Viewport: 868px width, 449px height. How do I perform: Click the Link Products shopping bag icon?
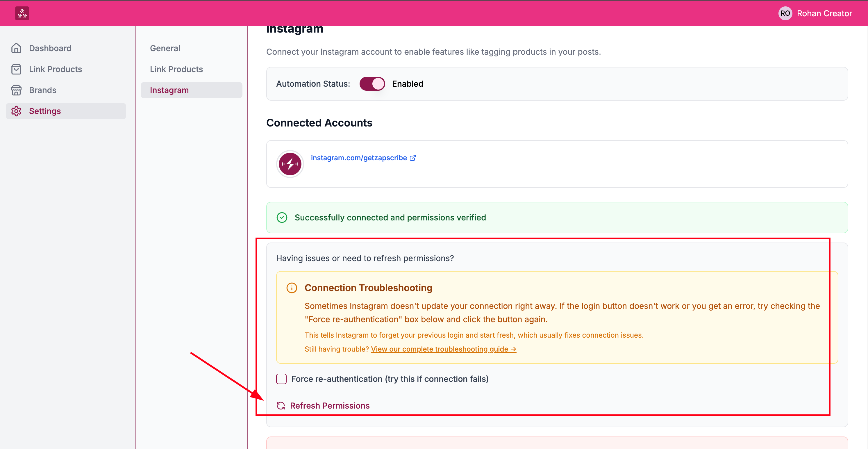pyautogui.click(x=16, y=69)
